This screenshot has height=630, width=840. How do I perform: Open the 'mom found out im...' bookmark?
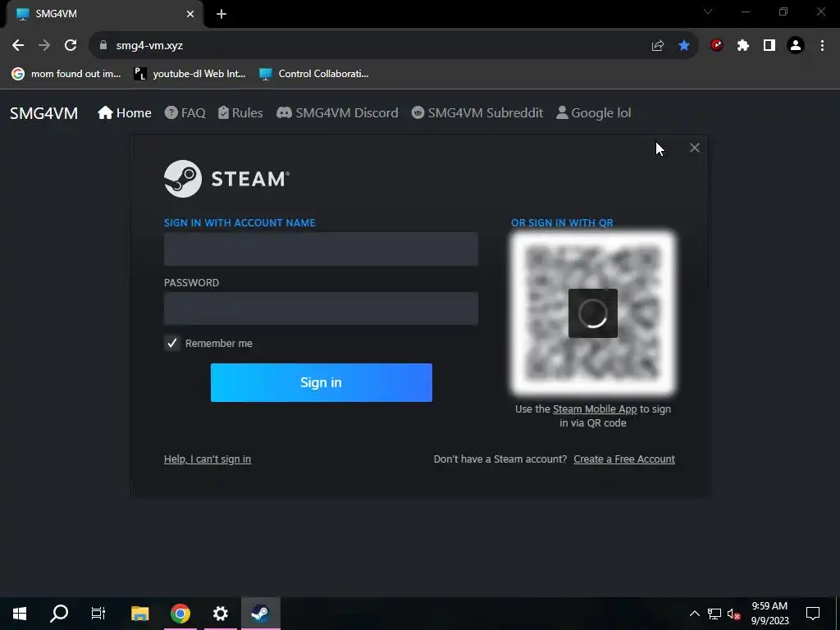point(67,74)
